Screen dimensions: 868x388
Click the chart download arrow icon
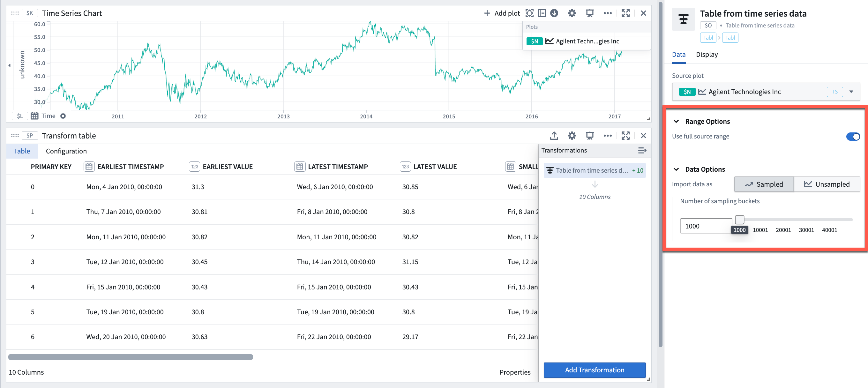(554, 13)
